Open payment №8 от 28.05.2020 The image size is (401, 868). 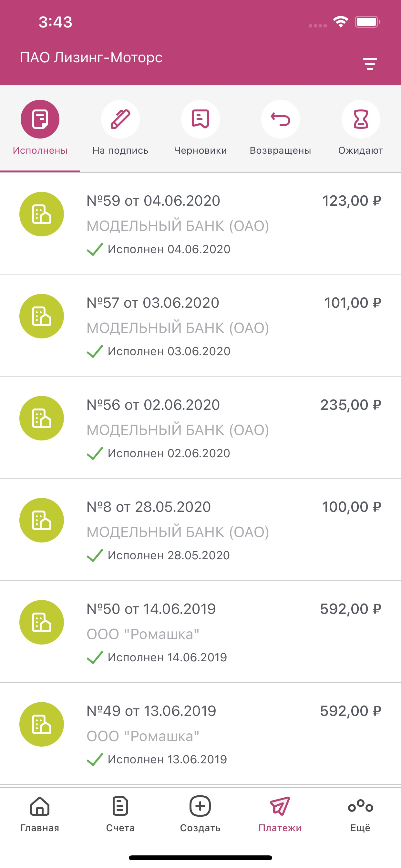[200, 530]
